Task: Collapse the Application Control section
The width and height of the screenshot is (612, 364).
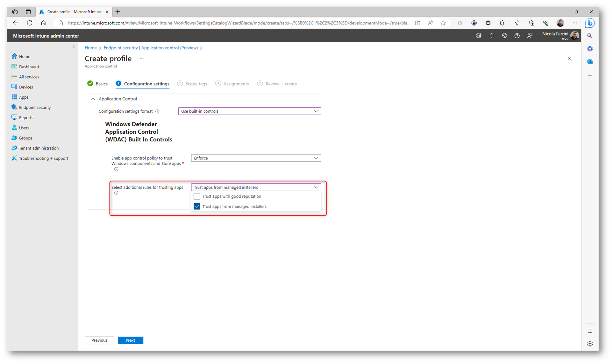Action: (93, 99)
